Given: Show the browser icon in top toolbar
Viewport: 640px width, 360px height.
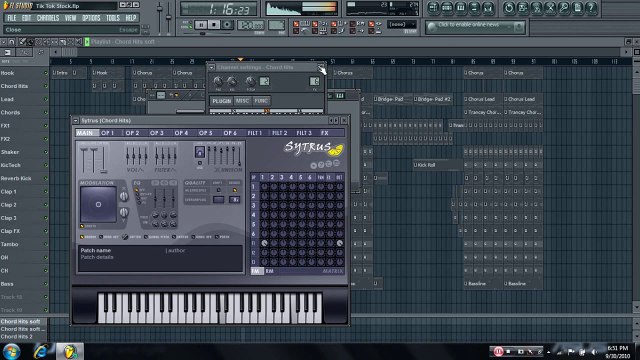Looking at the screenshot, I should [474, 8].
